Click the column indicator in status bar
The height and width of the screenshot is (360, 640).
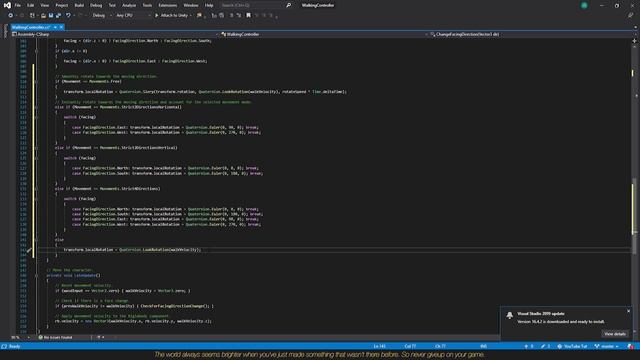point(410,346)
